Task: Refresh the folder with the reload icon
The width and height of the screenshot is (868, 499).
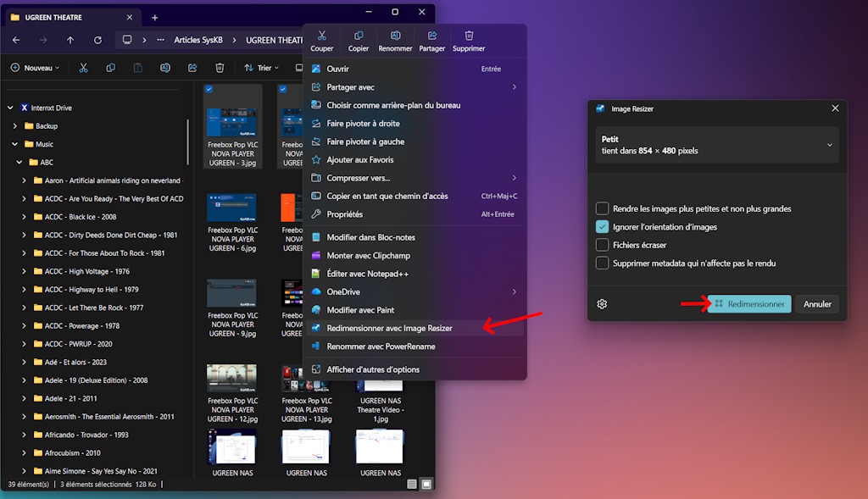Action: point(97,40)
